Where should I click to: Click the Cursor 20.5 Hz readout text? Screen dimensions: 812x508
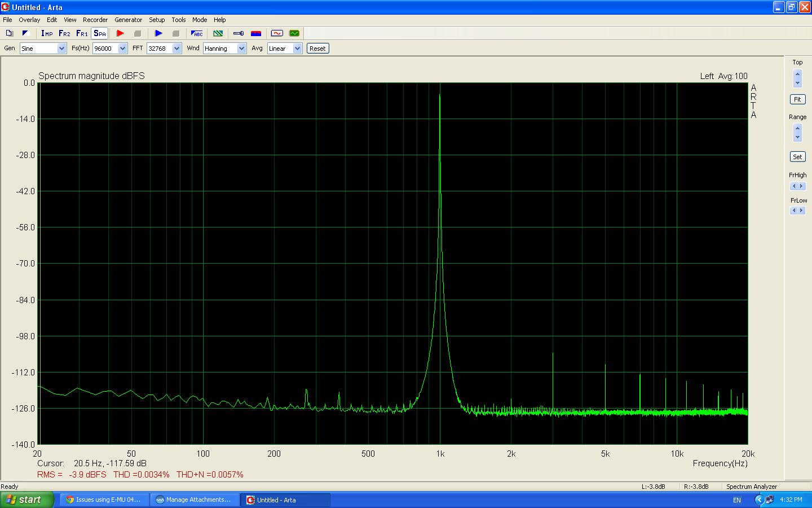92,463
